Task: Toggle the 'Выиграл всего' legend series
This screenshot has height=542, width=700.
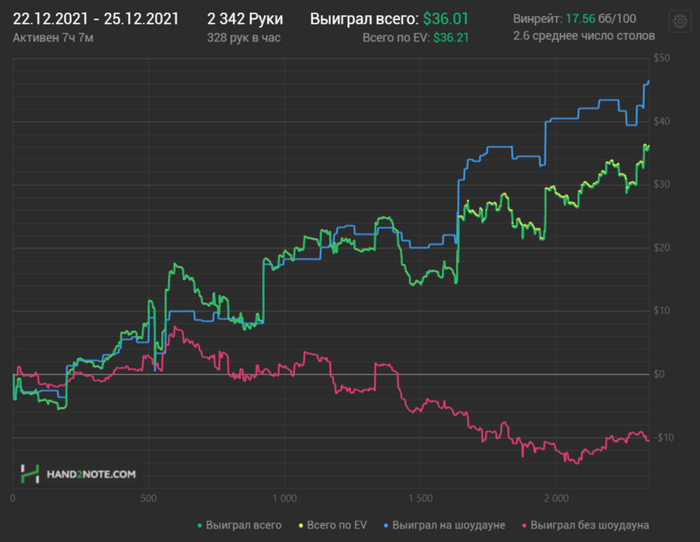Action: click(240, 525)
